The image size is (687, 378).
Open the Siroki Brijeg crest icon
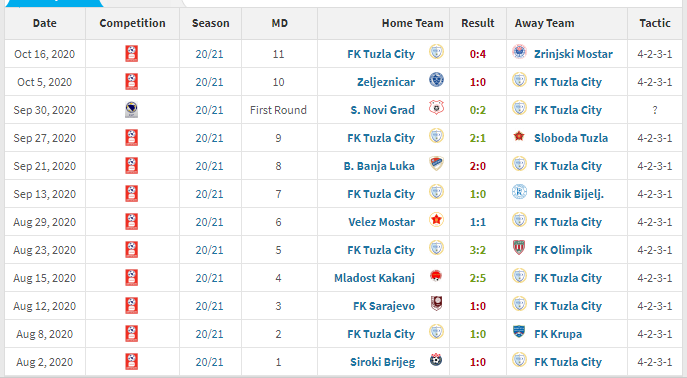click(436, 360)
